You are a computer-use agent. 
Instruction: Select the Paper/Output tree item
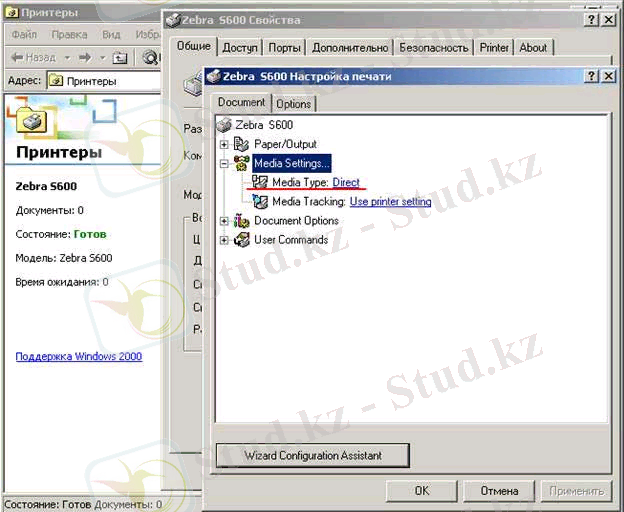[x=285, y=144]
